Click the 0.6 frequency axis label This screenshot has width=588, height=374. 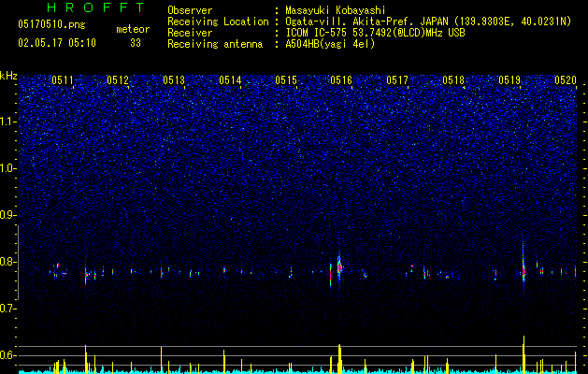(8, 355)
